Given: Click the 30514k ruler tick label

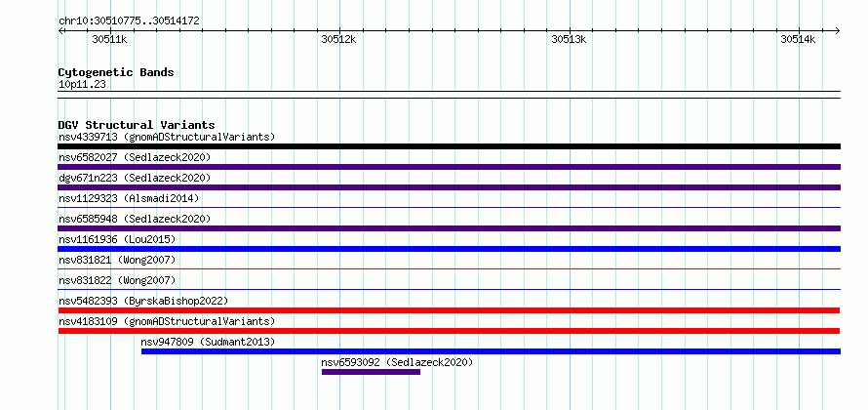Looking at the screenshot, I should 798,39.
